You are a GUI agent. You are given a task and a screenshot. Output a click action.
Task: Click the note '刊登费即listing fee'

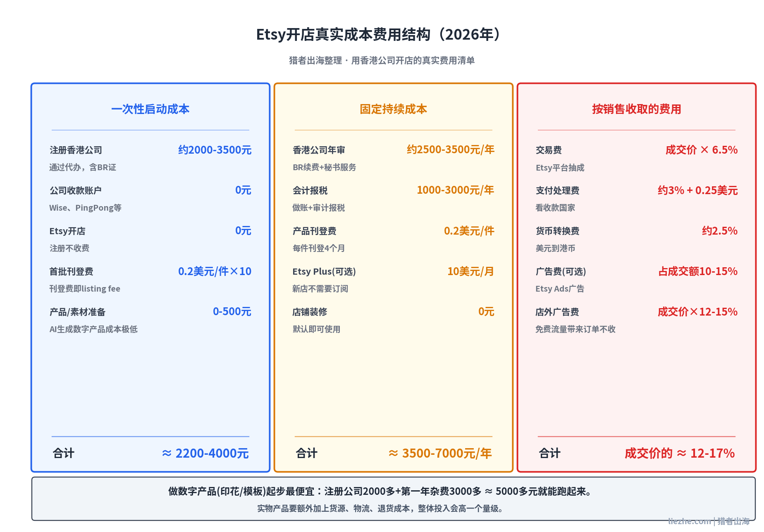click(x=85, y=289)
